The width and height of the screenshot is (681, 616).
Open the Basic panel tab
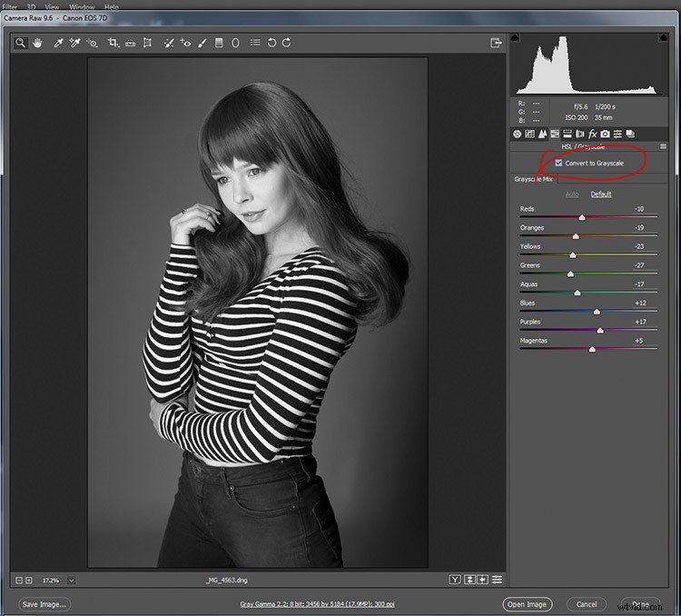pos(517,134)
